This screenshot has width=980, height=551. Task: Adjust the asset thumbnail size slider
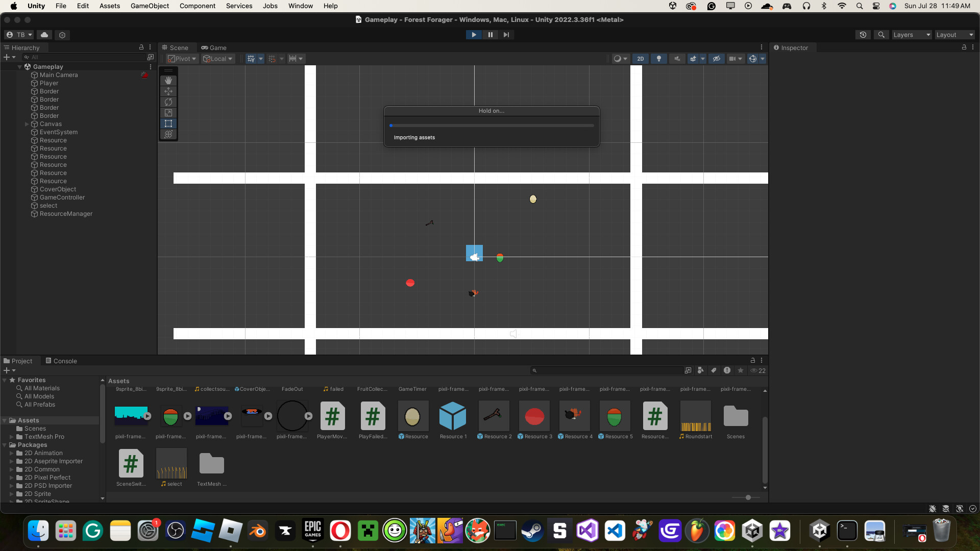tap(747, 497)
